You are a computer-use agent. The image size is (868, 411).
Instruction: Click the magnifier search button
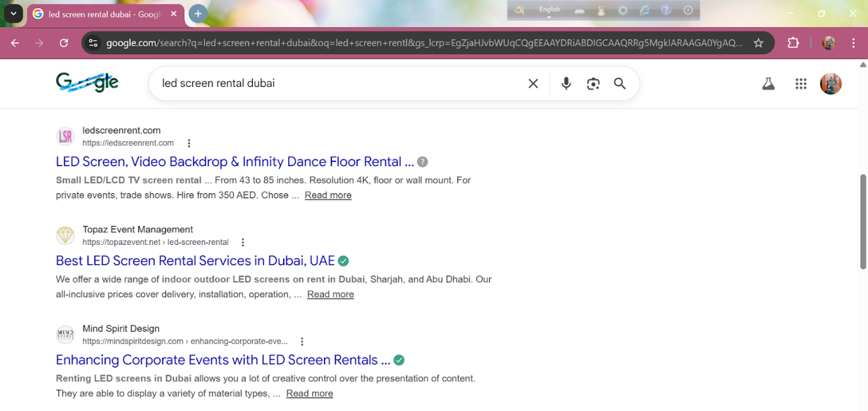coord(620,84)
